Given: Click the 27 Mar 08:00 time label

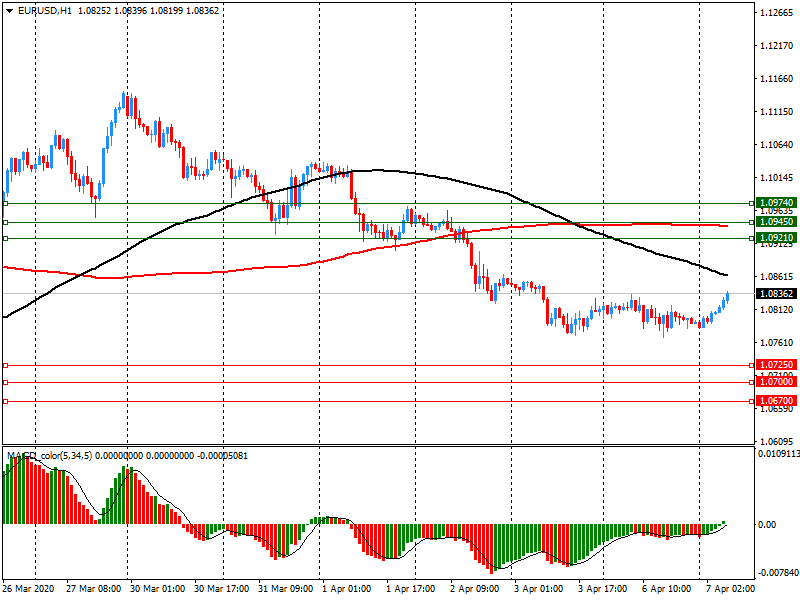Looking at the screenshot, I should [x=93, y=589].
